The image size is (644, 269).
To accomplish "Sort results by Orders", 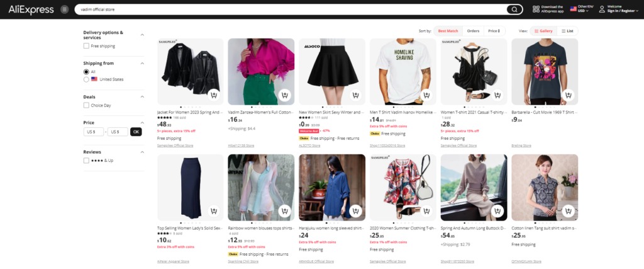I will point(473,31).
